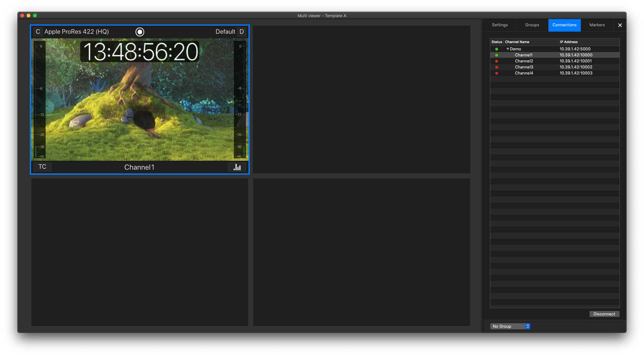Open the Markers tab
644x356 pixels.
(597, 25)
